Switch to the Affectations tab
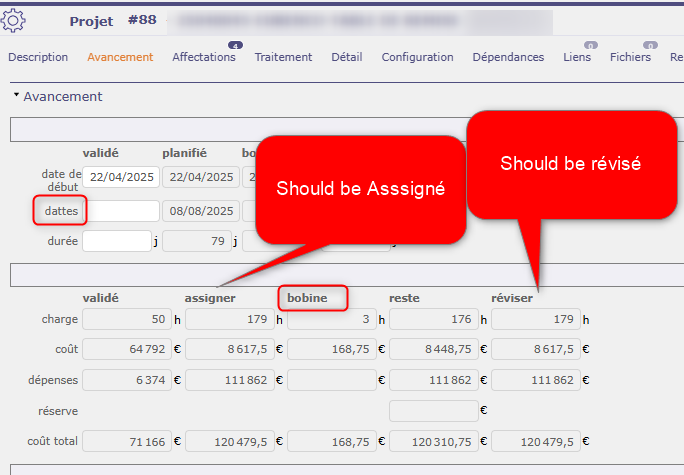 [204, 58]
